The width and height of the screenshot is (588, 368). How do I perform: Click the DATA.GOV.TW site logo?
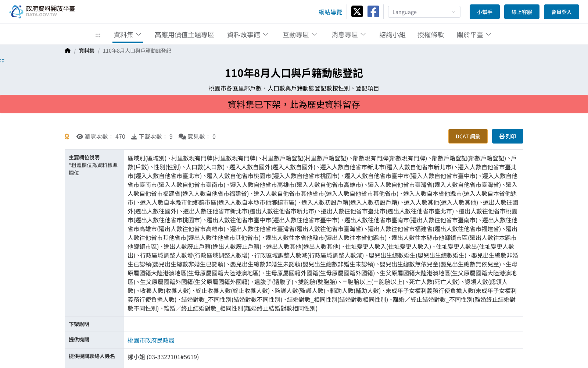pyautogui.click(x=42, y=11)
